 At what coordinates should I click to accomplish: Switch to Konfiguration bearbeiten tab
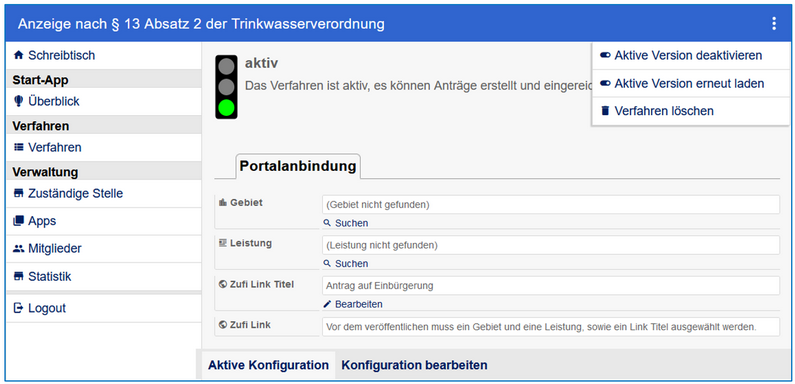(414, 365)
